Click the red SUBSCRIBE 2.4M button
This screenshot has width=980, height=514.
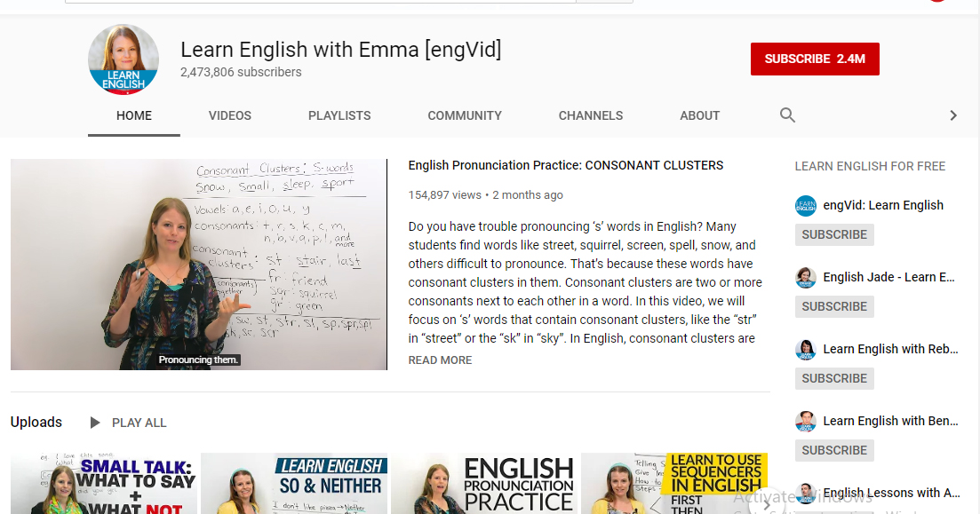tap(815, 59)
